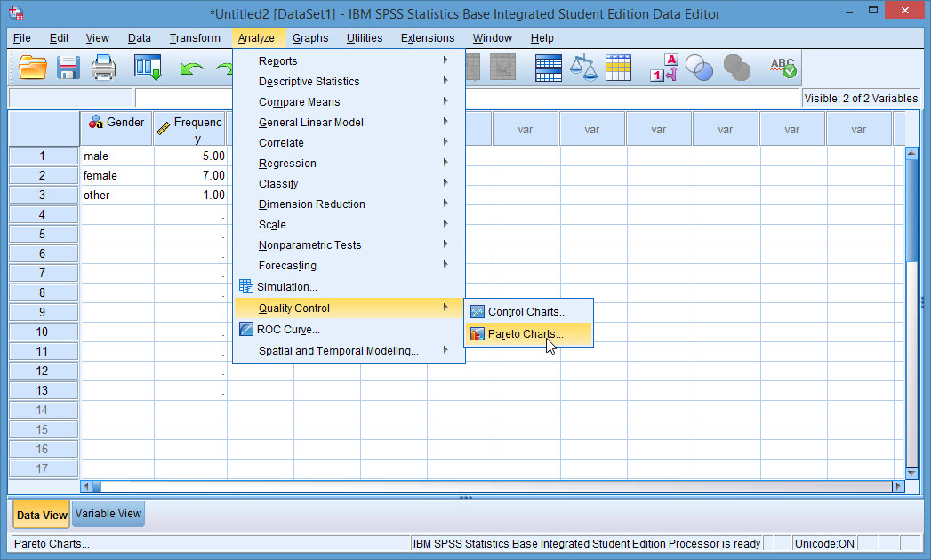Screen dimensions: 931x560
Task: Click the vertical scrollbar up arrow
Action: (x=912, y=153)
